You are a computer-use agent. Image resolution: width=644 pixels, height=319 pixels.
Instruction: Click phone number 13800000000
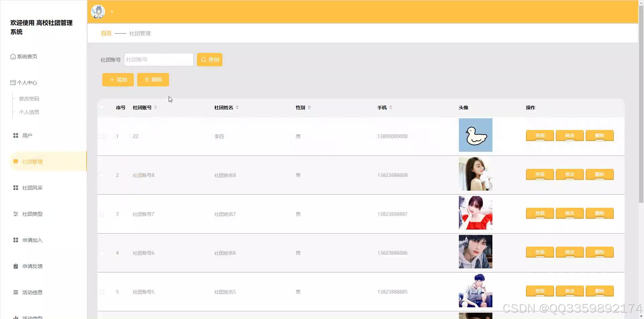(x=392, y=136)
